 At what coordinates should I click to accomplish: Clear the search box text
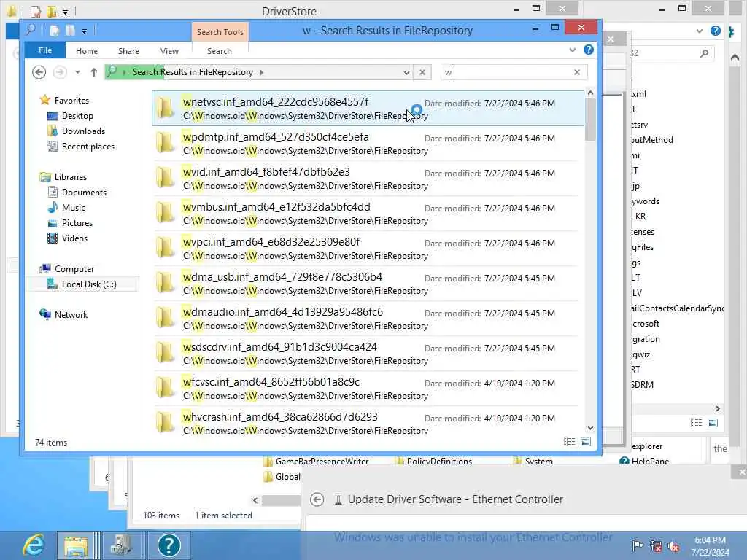[x=577, y=72]
